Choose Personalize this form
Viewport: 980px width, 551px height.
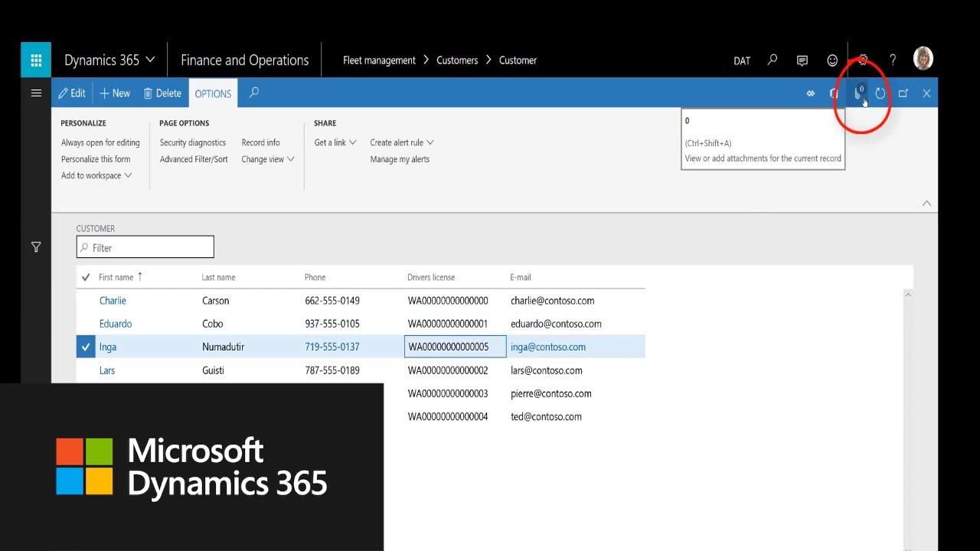point(96,159)
